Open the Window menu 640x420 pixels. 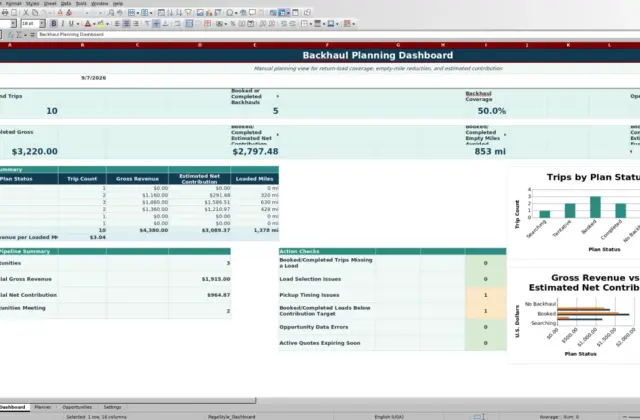coord(100,3)
